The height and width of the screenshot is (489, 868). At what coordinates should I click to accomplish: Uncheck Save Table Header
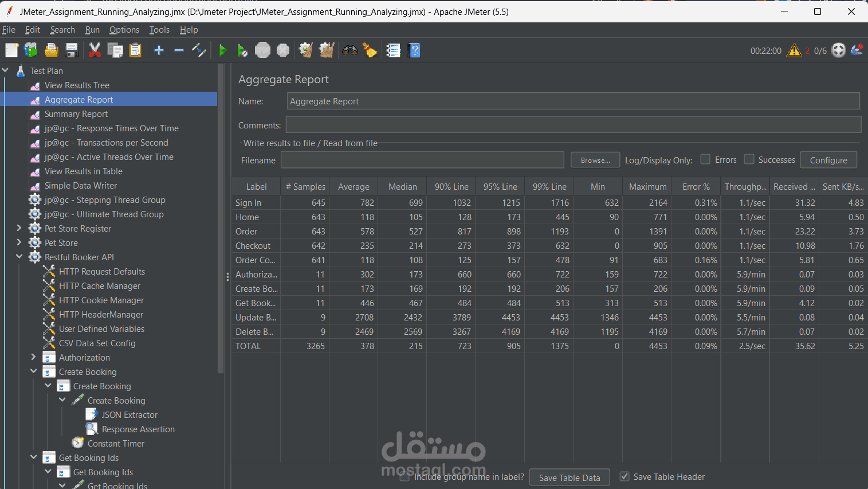tap(624, 476)
